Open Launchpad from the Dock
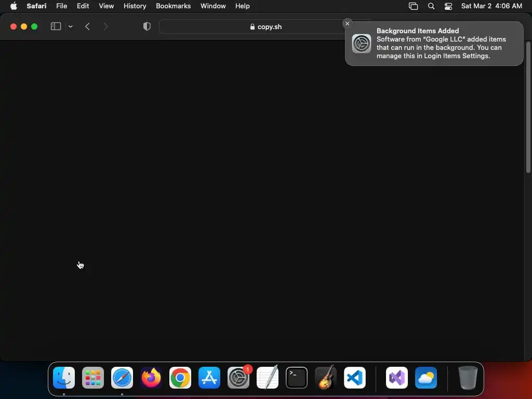532x399 pixels. click(93, 378)
